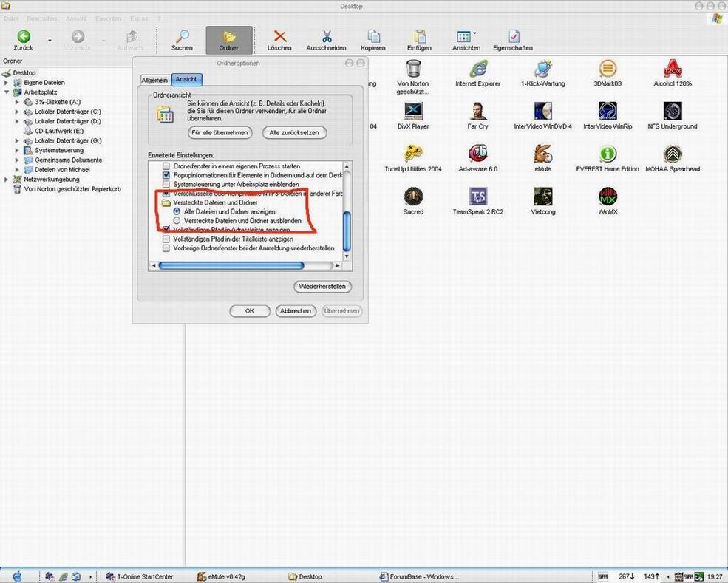
Task: Open the Ansichten views dropdown
Action: (474, 33)
